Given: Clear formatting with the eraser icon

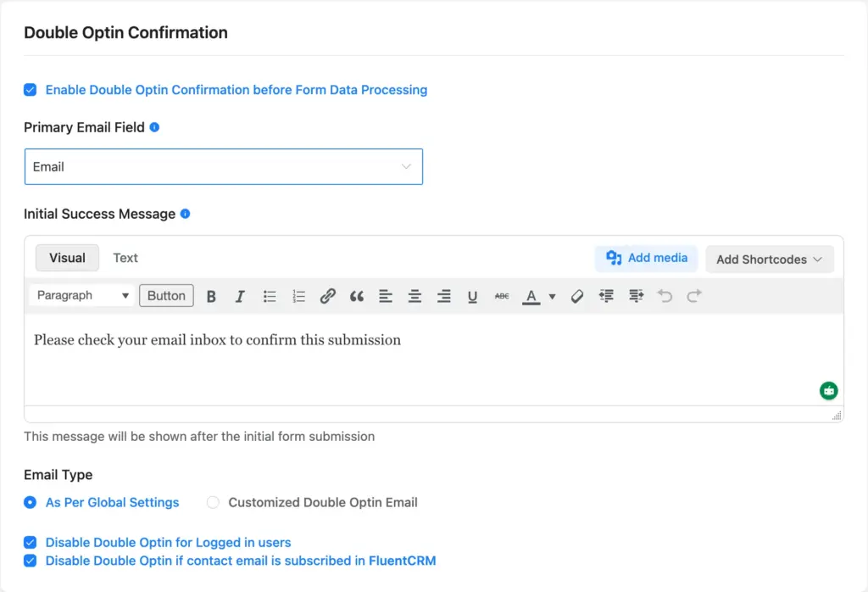Looking at the screenshot, I should [x=576, y=296].
